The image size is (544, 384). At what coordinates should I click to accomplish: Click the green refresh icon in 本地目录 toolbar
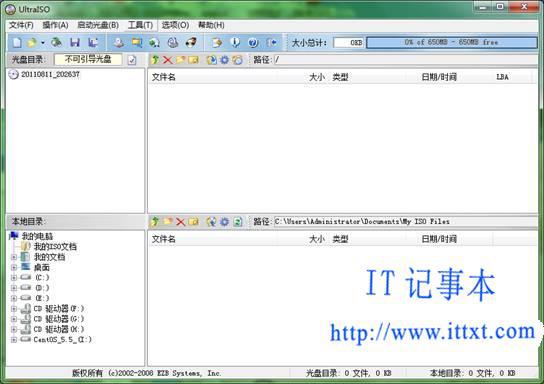pyautogui.click(x=237, y=221)
